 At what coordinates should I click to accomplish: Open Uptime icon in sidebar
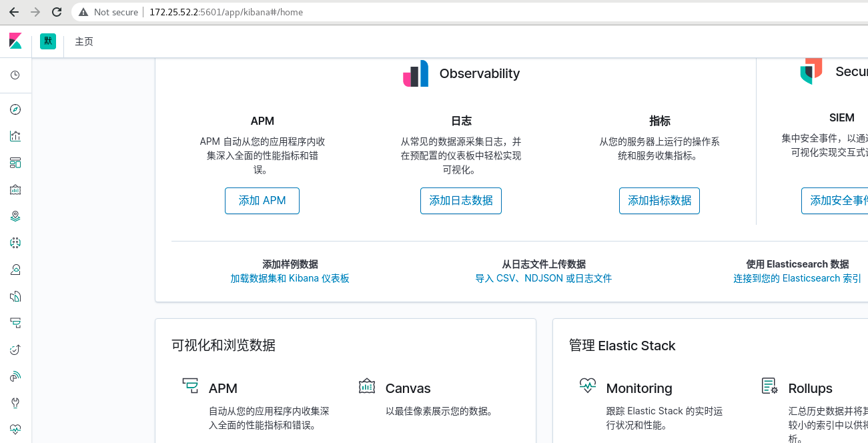tap(15, 350)
